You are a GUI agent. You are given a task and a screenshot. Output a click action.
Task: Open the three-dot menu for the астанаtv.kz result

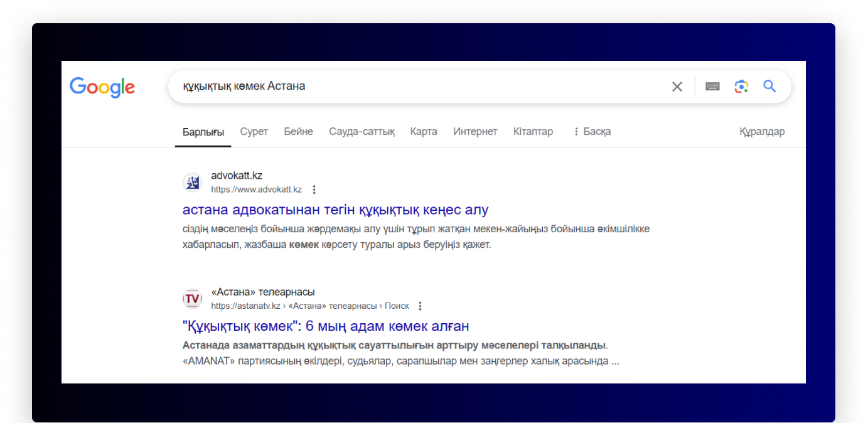pos(419,306)
